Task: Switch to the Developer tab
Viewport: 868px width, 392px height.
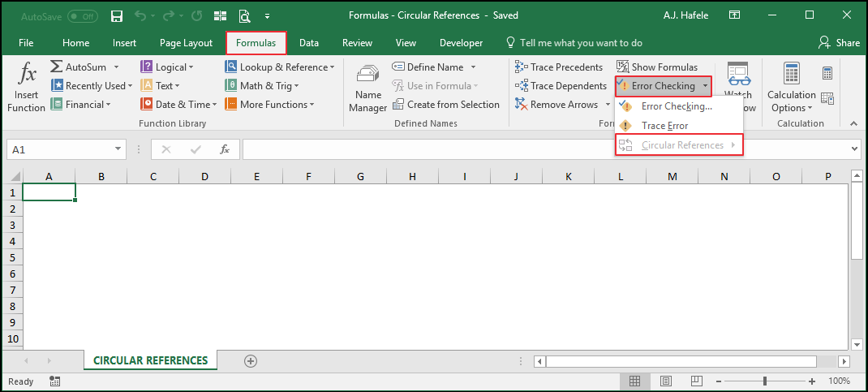Action: click(461, 43)
